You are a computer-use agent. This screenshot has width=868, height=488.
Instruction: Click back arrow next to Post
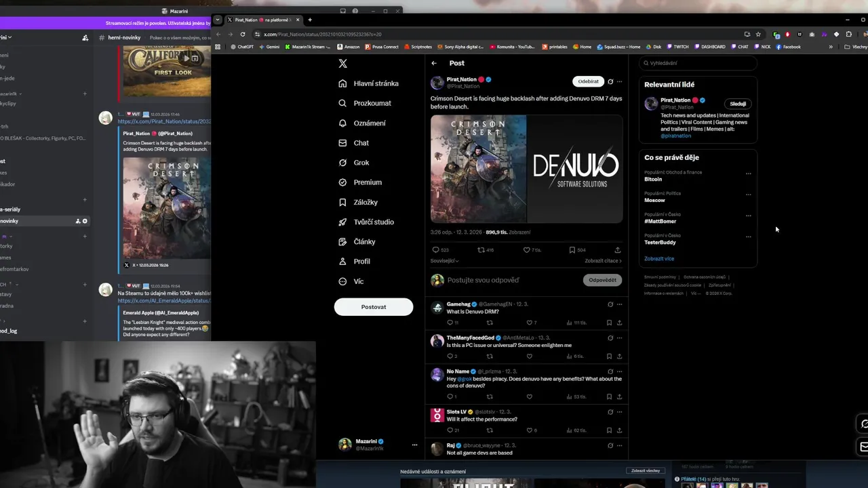tap(434, 63)
